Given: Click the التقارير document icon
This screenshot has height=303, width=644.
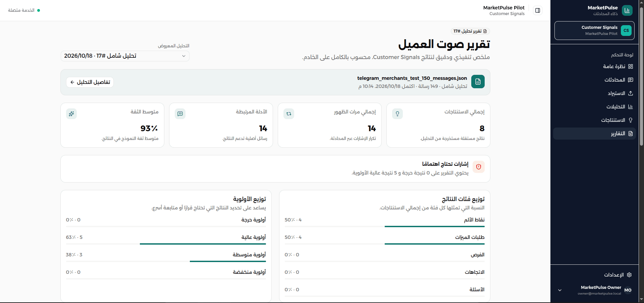Looking at the screenshot, I should 631,134.
